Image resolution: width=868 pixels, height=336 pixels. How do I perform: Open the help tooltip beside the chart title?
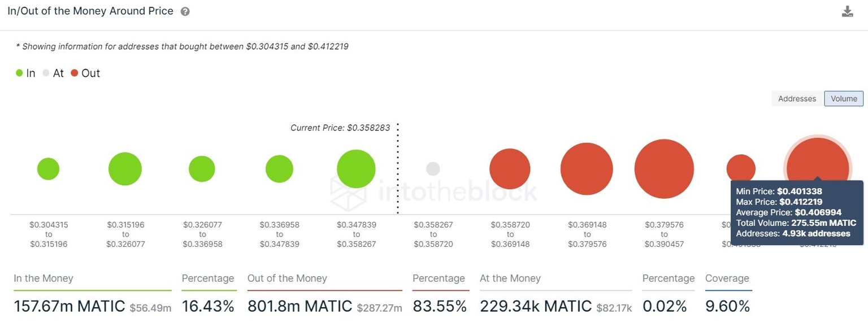click(x=185, y=11)
